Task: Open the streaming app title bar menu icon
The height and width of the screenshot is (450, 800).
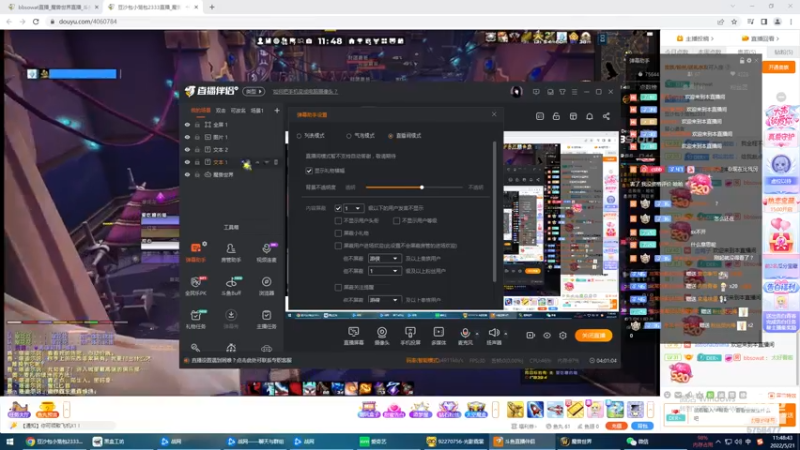Action: [x=574, y=92]
